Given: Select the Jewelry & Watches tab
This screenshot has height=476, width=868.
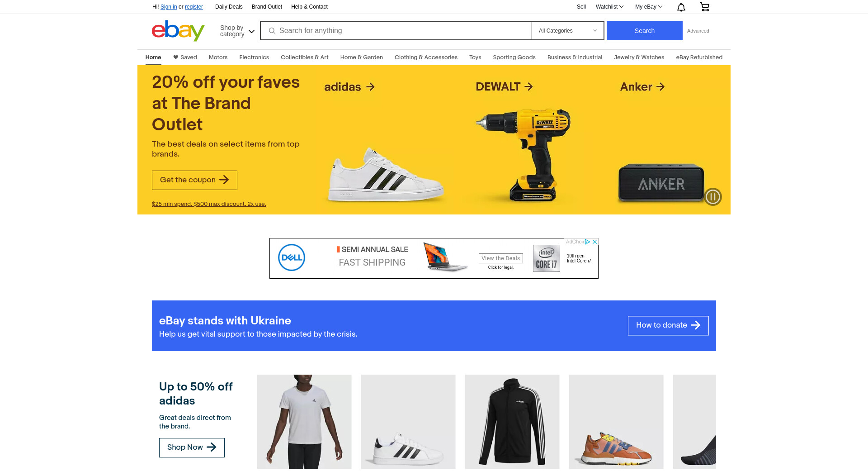Looking at the screenshot, I should [x=639, y=57].
